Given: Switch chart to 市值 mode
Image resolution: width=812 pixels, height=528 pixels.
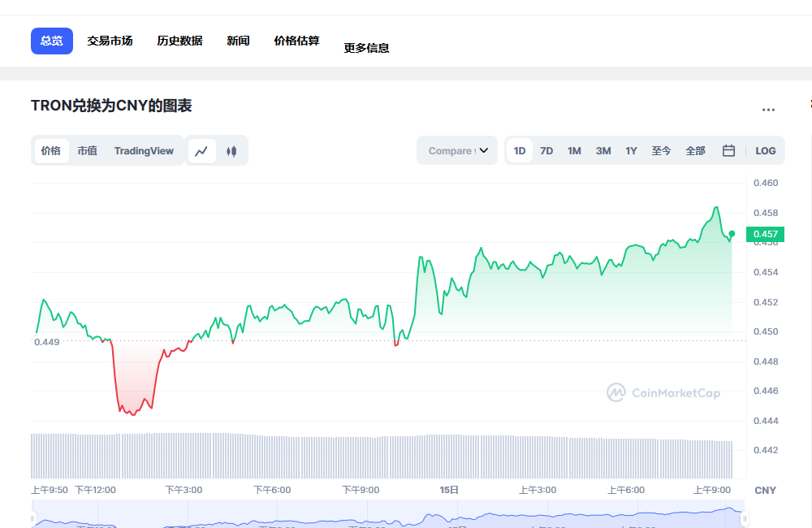Looking at the screenshot, I should click(x=88, y=151).
